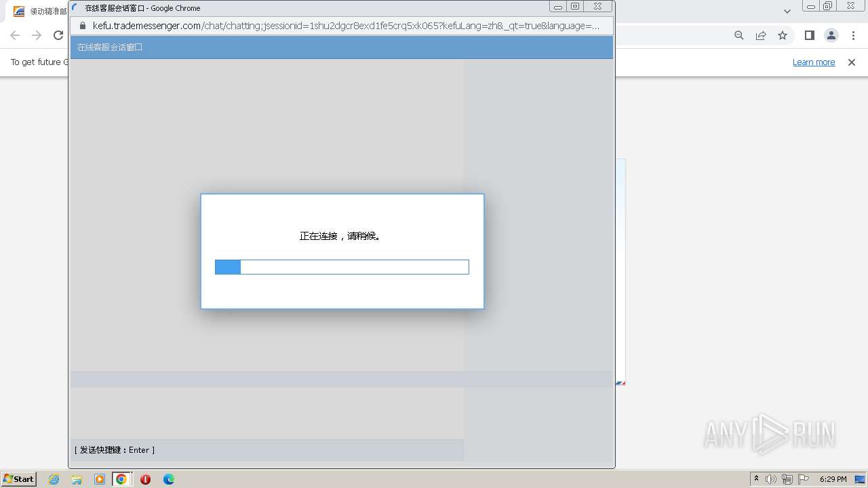Close the 在线客服会话窗口 popup window
Image resolution: width=868 pixels, height=488 pixels.
click(x=597, y=7)
